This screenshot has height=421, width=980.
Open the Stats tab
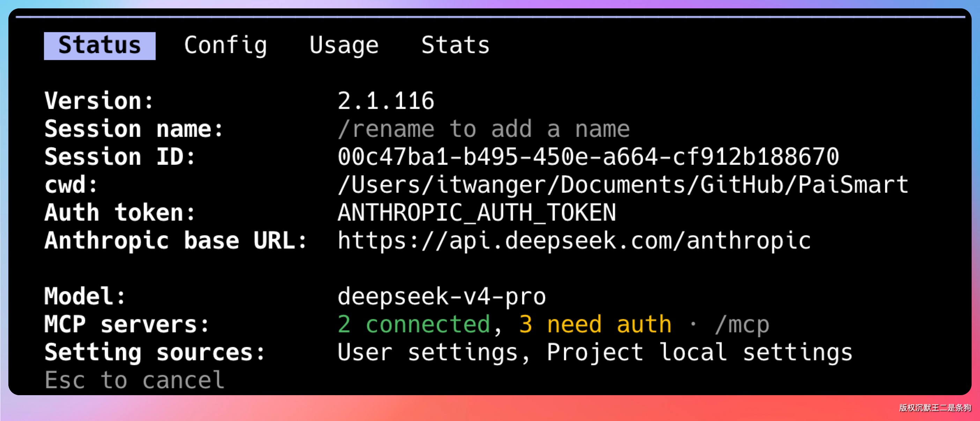click(x=455, y=46)
